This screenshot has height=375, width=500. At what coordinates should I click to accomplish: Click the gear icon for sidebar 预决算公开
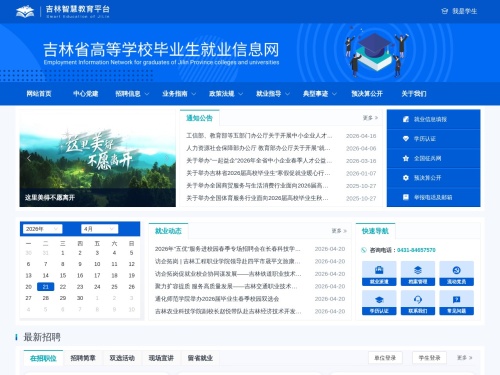(406, 178)
